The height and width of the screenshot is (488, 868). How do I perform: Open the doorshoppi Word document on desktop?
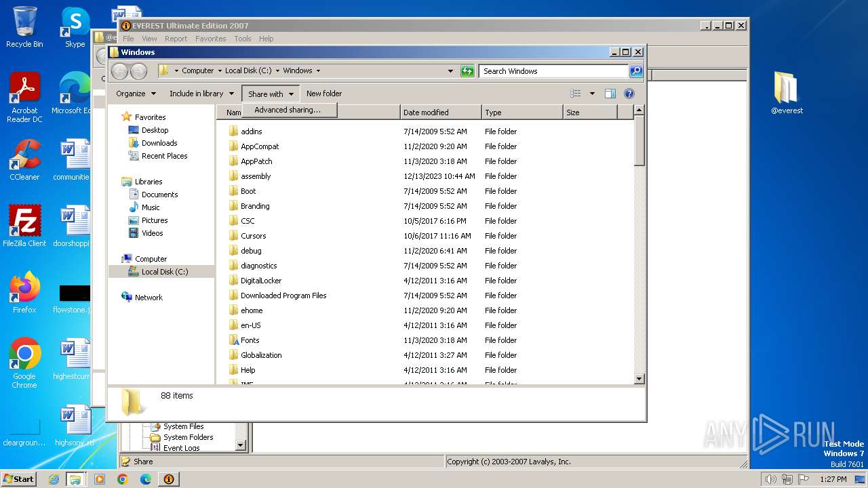[x=71, y=226]
